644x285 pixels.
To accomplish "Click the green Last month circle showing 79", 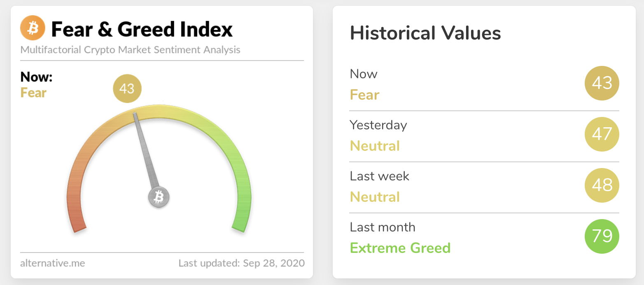I will point(602,236).
